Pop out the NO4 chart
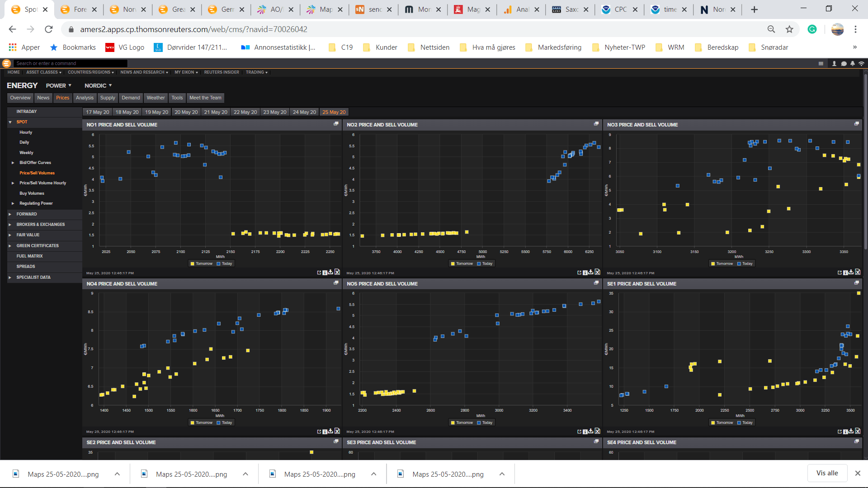Screen dimensions: 868x488 [x=319, y=432]
